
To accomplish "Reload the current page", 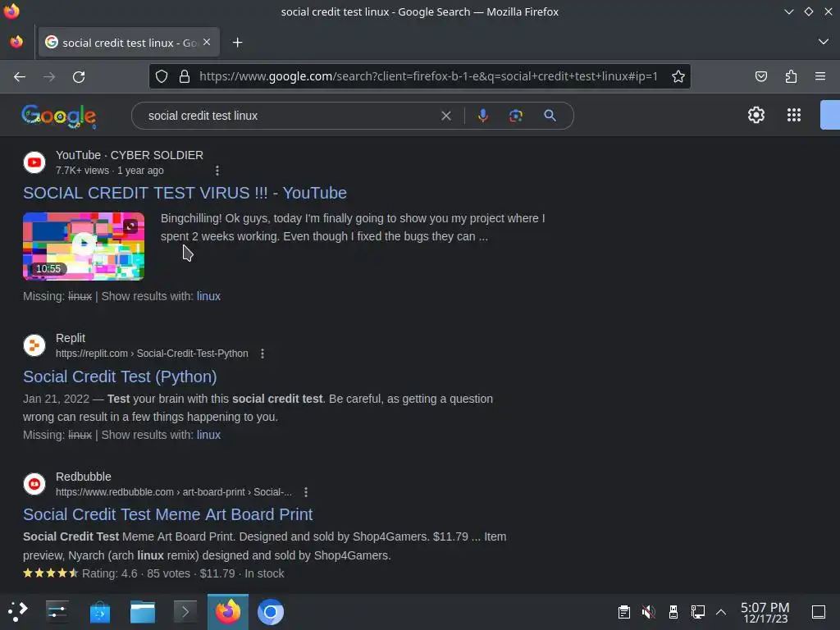I will (x=79, y=76).
